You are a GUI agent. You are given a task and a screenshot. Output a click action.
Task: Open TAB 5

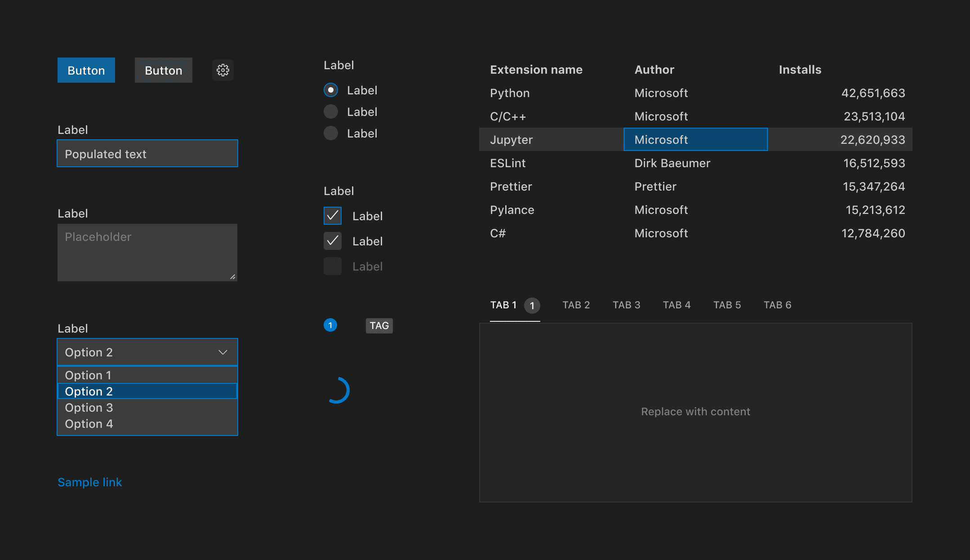(727, 305)
